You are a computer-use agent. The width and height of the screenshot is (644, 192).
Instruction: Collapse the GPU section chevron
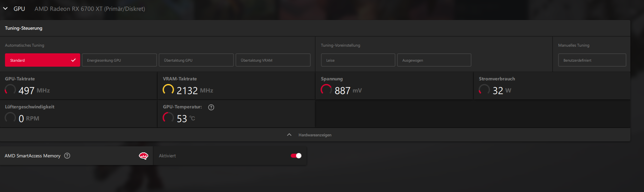pyautogui.click(x=5, y=9)
